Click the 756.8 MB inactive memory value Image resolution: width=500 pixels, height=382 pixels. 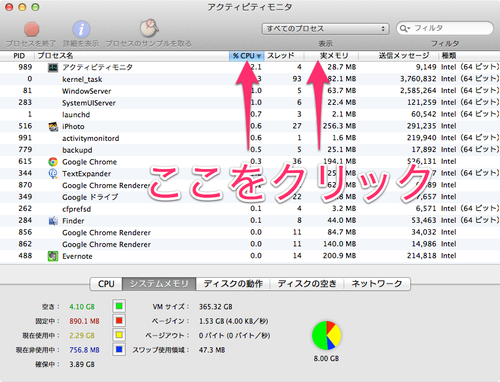coord(84,350)
